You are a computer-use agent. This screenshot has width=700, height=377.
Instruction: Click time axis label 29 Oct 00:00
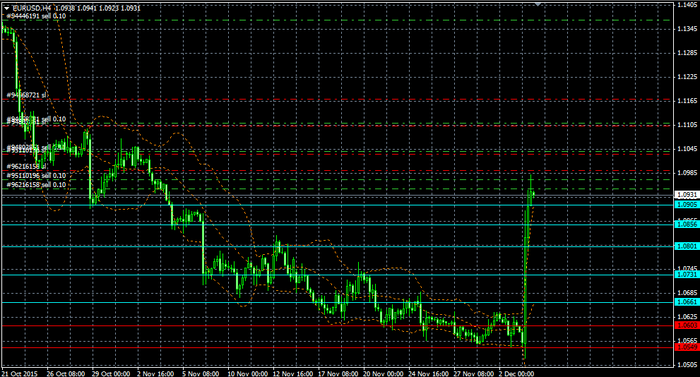[111, 373]
